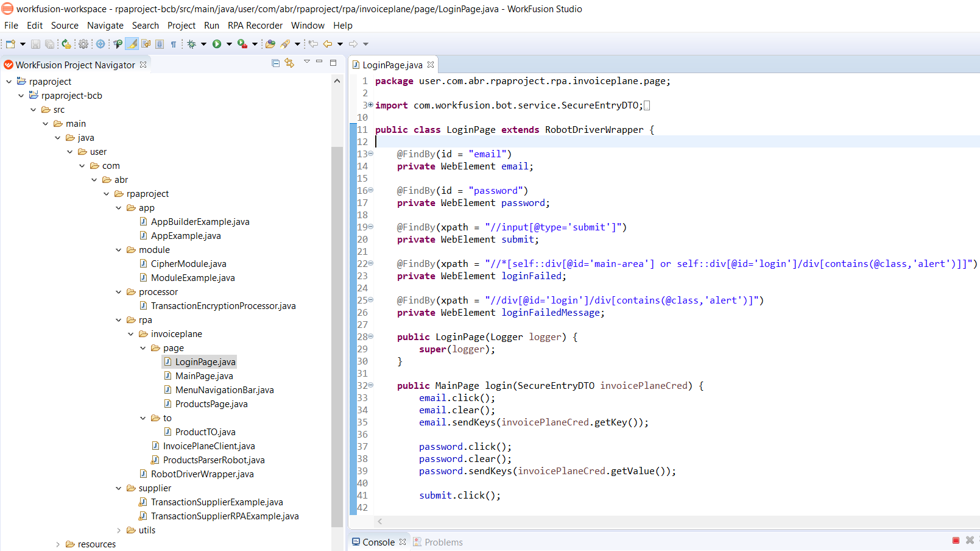Screen dimensions: 980x551
Task: Click the Save All icon
Action: click(49, 44)
